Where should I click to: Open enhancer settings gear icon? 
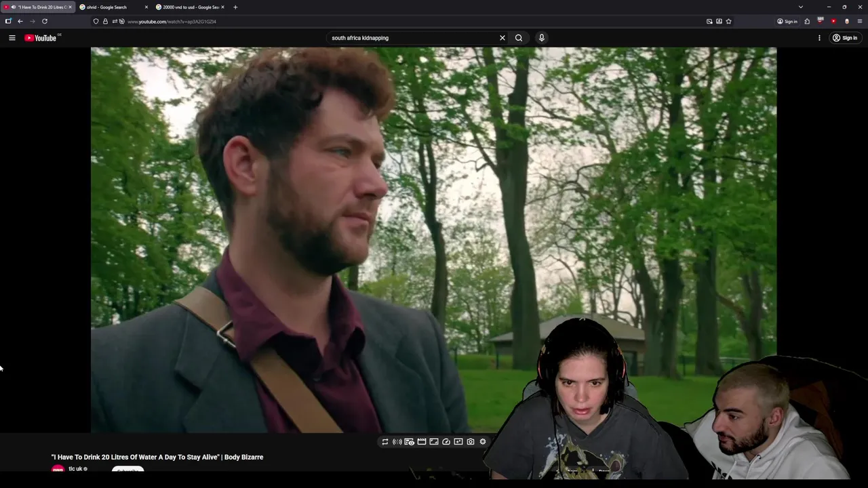(483, 442)
